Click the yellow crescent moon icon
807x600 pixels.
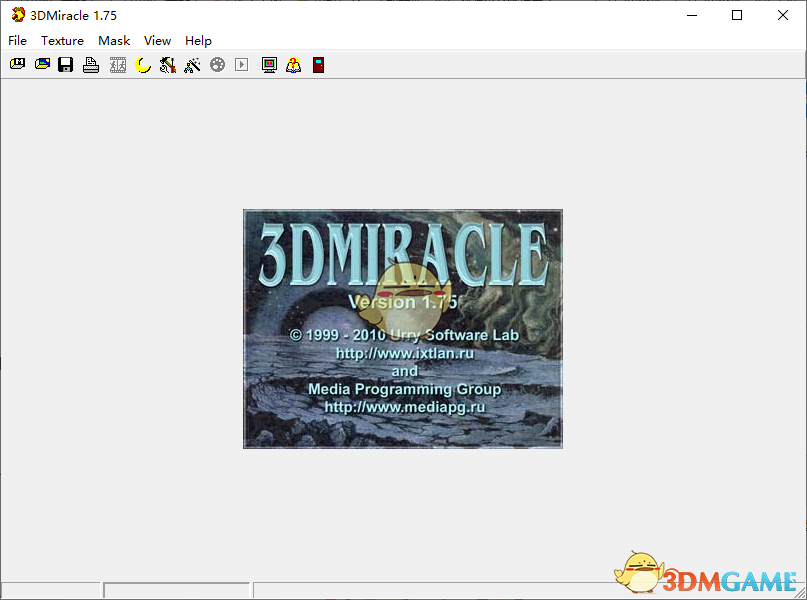[x=143, y=65]
